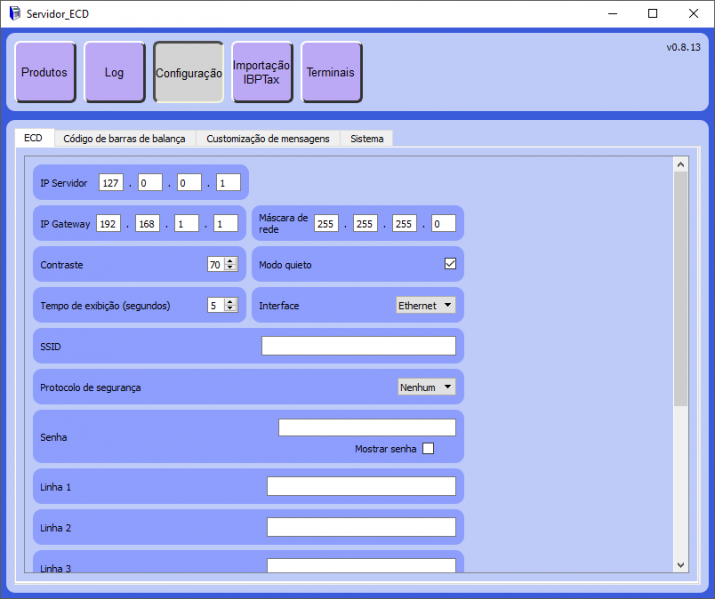This screenshot has width=715, height=599.
Task: Click Máscara de rede third octet
Action: [x=404, y=223]
